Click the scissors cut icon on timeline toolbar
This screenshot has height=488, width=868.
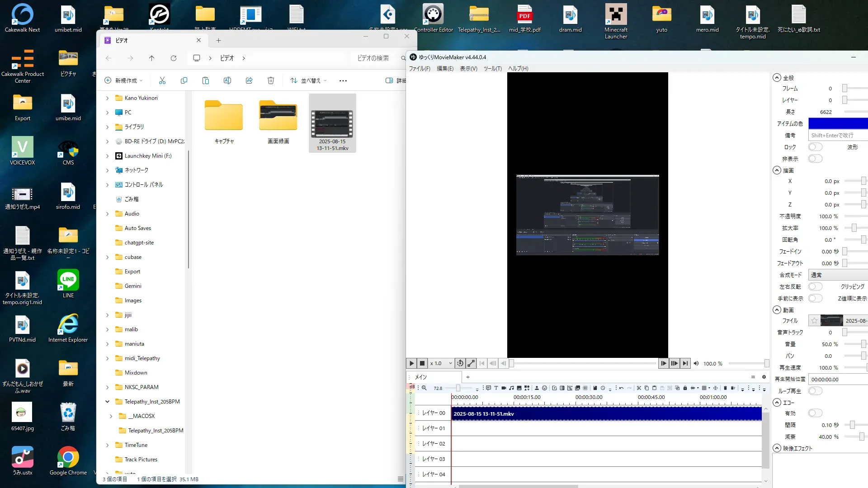(639, 388)
